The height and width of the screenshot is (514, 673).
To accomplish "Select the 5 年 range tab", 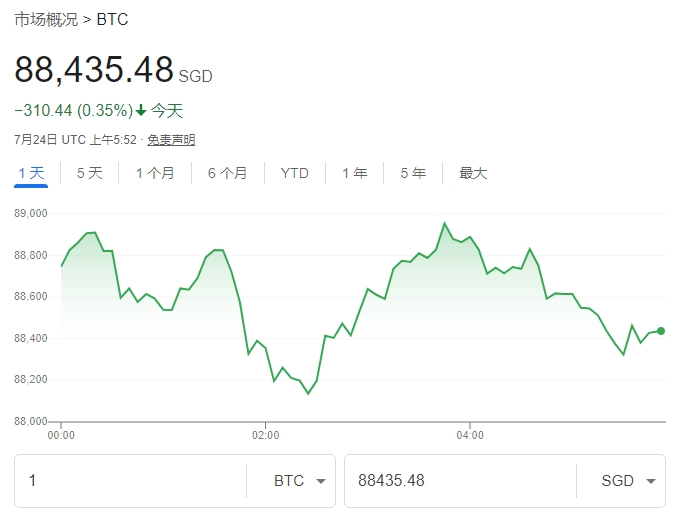I will pos(413,173).
